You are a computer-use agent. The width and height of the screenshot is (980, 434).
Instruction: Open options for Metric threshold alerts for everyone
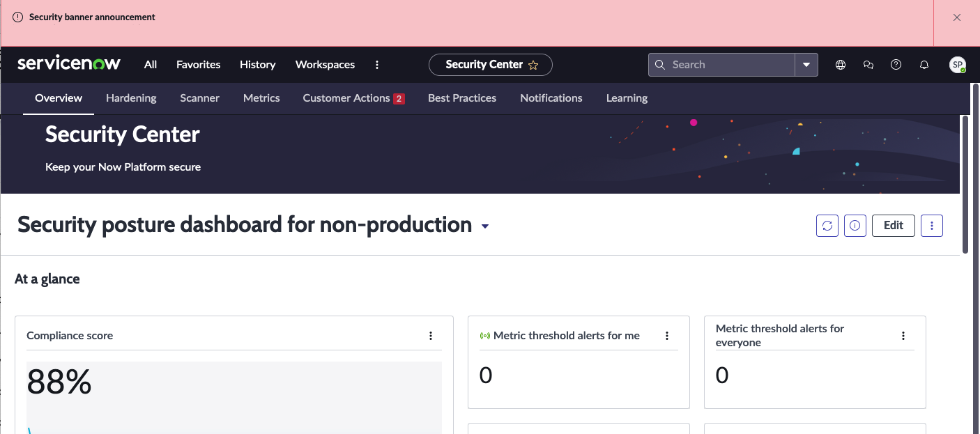903,336
